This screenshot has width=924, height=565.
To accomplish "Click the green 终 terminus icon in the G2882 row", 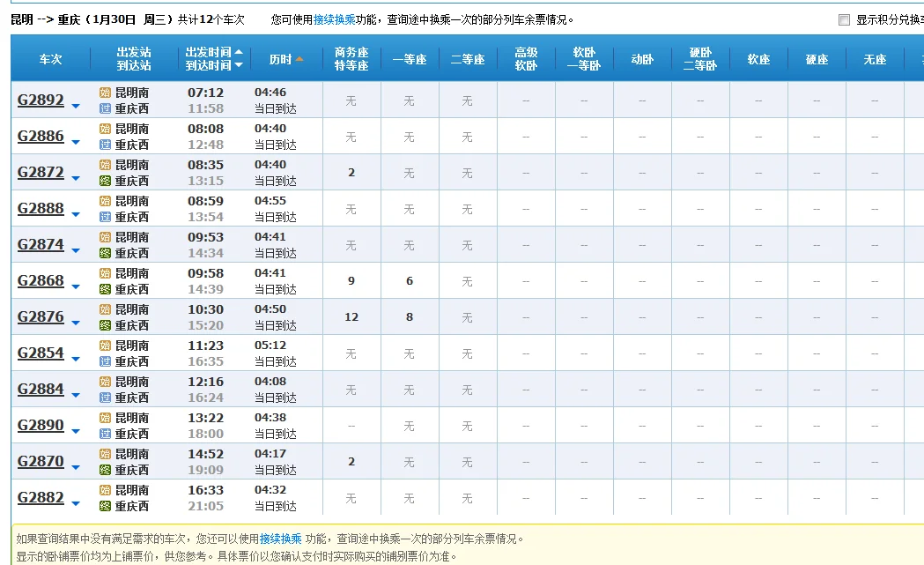I will (105, 506).
